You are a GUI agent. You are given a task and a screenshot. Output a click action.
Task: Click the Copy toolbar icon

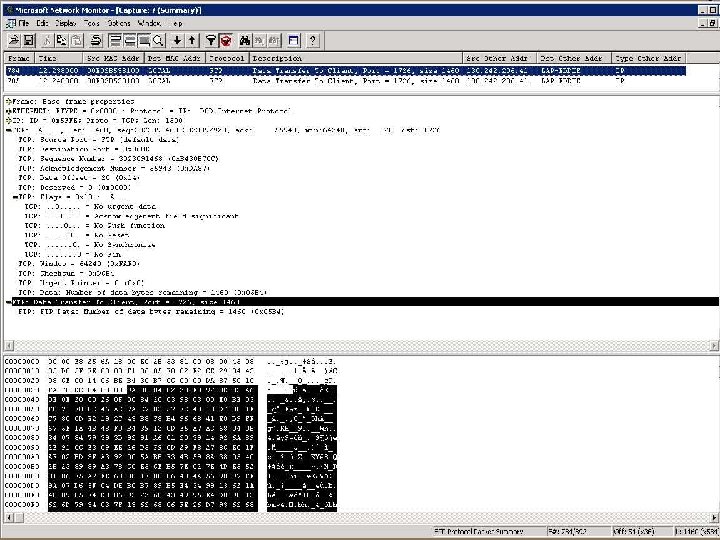tap(62, 41)
